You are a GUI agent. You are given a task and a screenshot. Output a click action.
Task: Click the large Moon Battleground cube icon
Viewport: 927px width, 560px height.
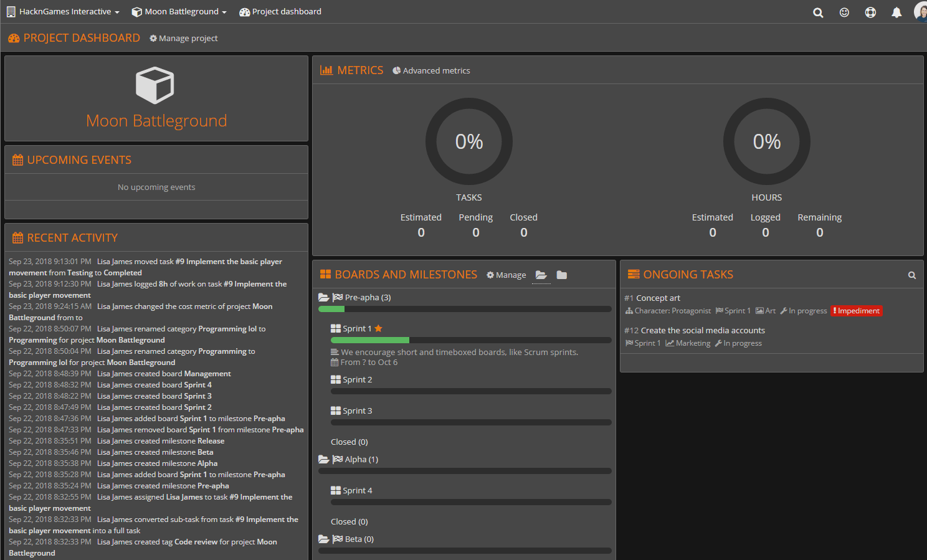(155, 85)
